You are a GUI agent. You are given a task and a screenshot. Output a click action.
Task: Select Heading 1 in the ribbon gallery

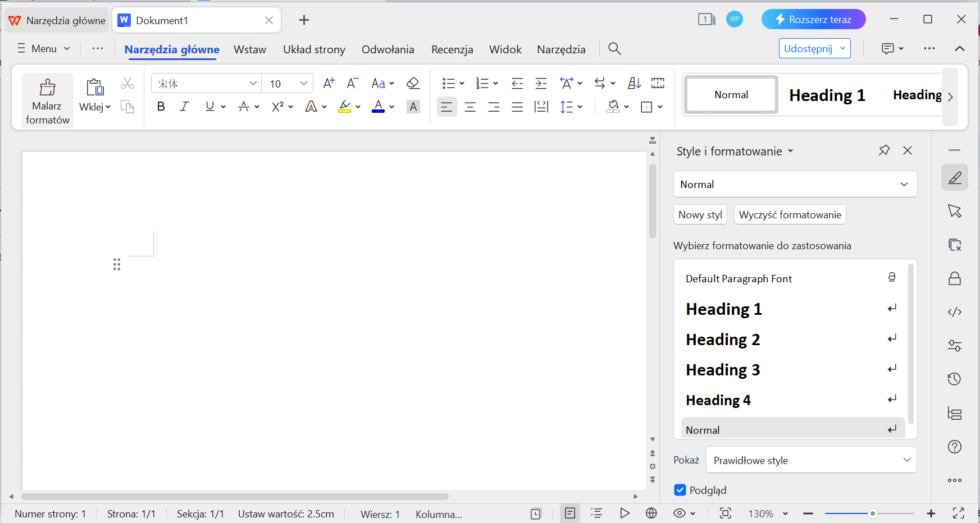coord(827,95)
